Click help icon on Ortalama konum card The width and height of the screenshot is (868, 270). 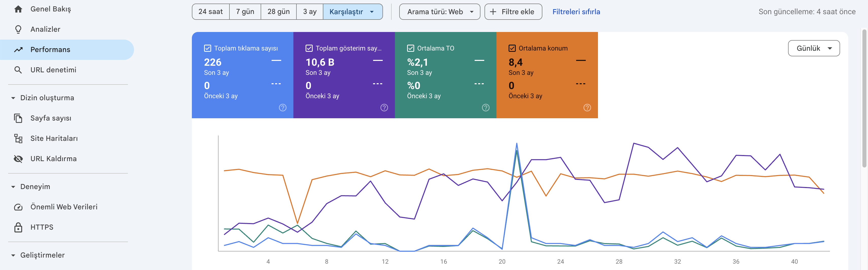(587, 108)
